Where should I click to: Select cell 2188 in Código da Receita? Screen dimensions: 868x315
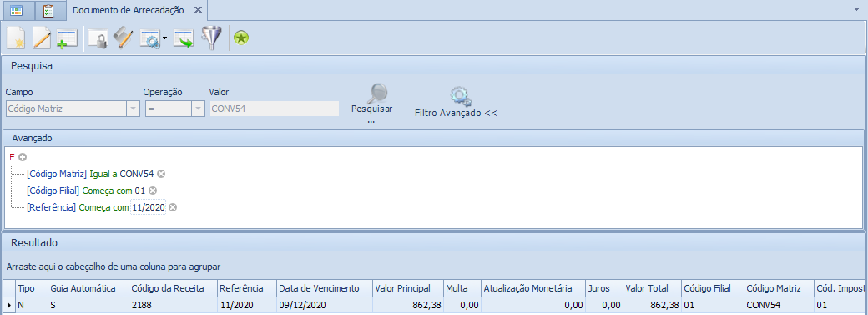click(173, 305)
